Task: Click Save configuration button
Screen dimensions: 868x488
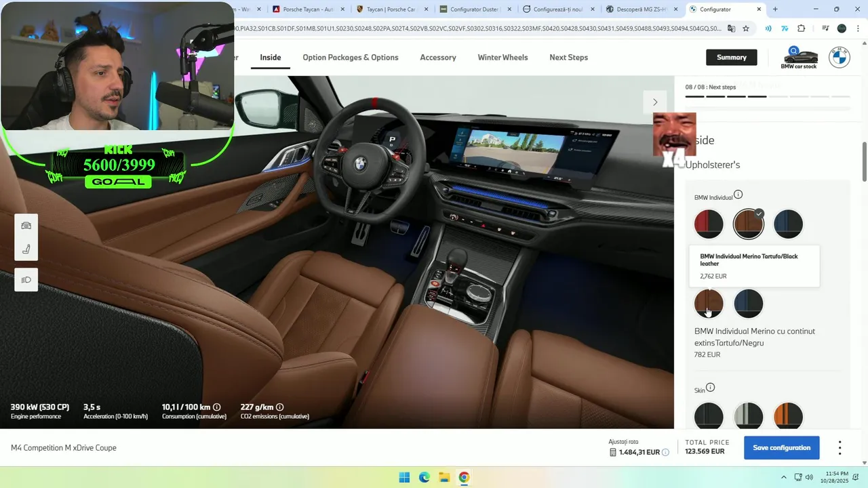Action: click(x=782, y=448)
